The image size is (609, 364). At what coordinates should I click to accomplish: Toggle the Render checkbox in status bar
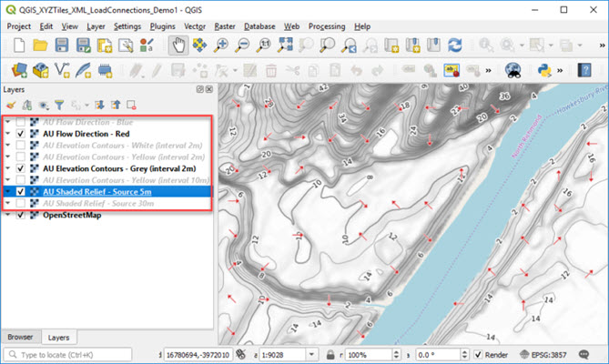pos(478,355)
